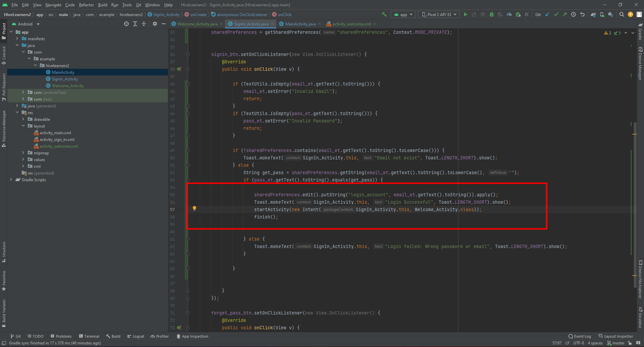The image size is (644, 347).
Task: Open the Android project view dropdown
Action: point(25,24)
